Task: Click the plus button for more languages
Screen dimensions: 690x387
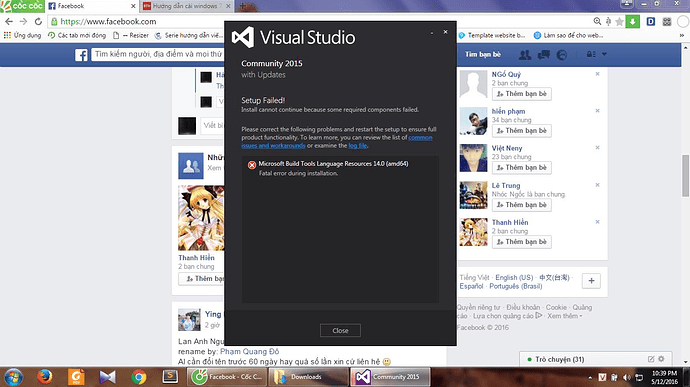Action: coord(591,281)
